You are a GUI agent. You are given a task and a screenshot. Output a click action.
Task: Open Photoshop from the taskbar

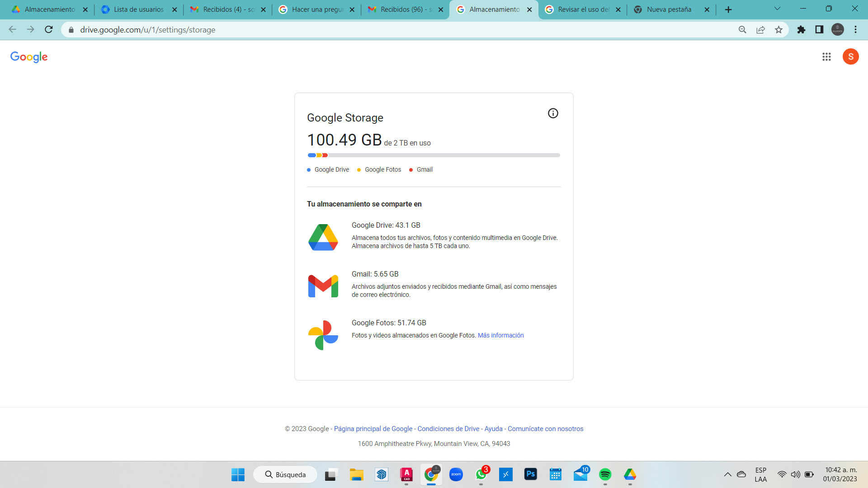[x=530, y=474]
